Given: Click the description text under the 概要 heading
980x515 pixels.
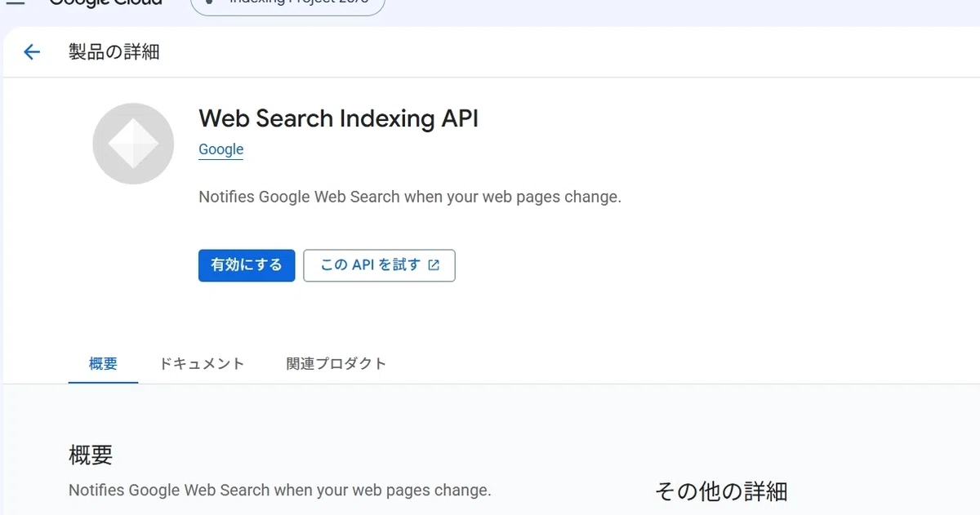Looking at the screenshot, I should tap(280, 491).
